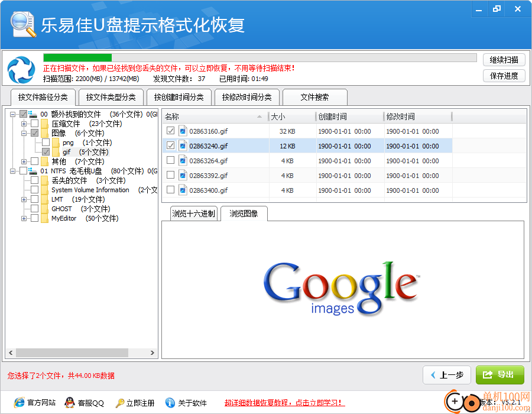Click the Internet Explorer icon for 官方网站

point(19,402)
